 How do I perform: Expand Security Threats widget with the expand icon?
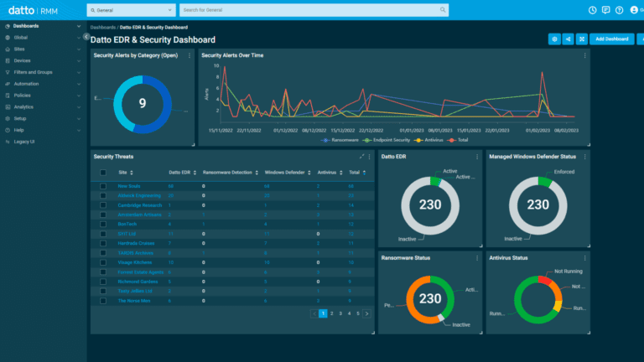pos(361,157)
